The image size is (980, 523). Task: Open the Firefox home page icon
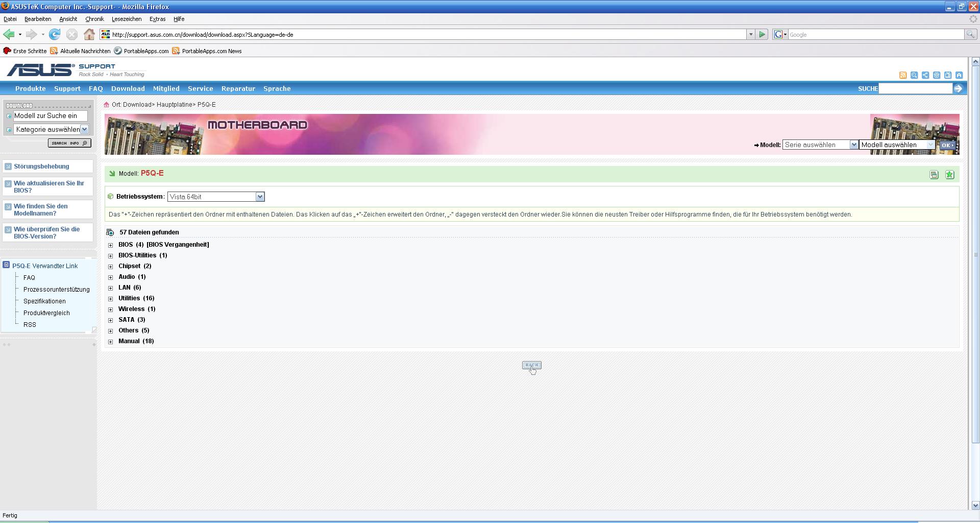click(x=89, y=34)
